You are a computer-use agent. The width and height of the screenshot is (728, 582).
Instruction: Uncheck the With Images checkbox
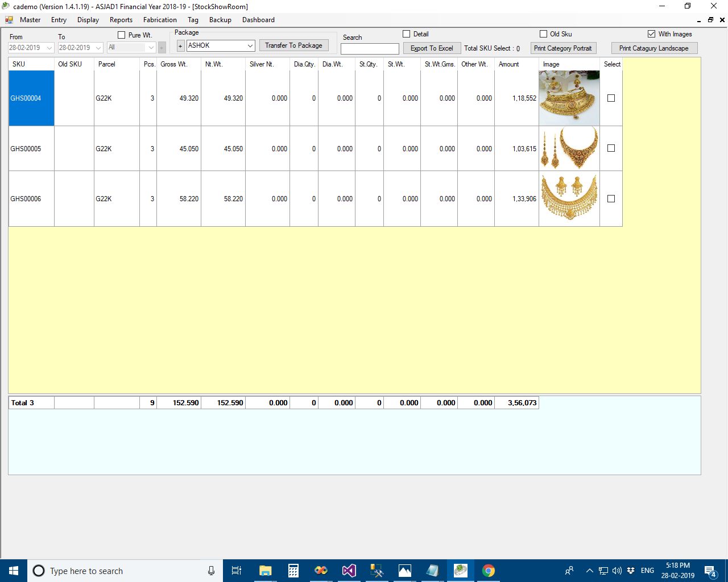[x=651, y=34]
